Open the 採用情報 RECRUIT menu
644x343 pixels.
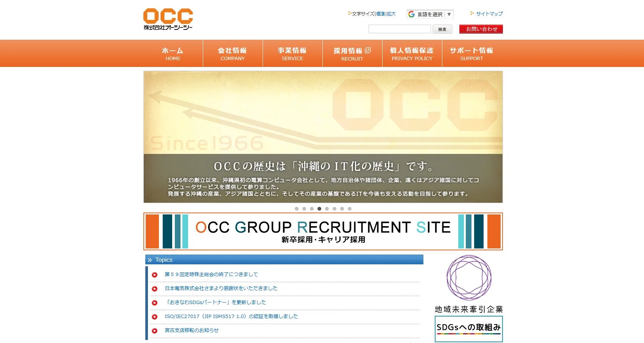(x=352, y=53)
